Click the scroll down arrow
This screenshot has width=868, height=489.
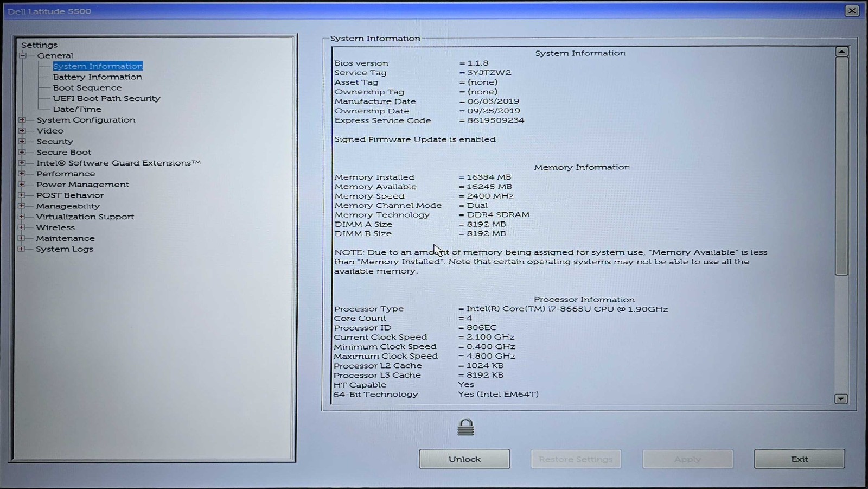point(841,398)
